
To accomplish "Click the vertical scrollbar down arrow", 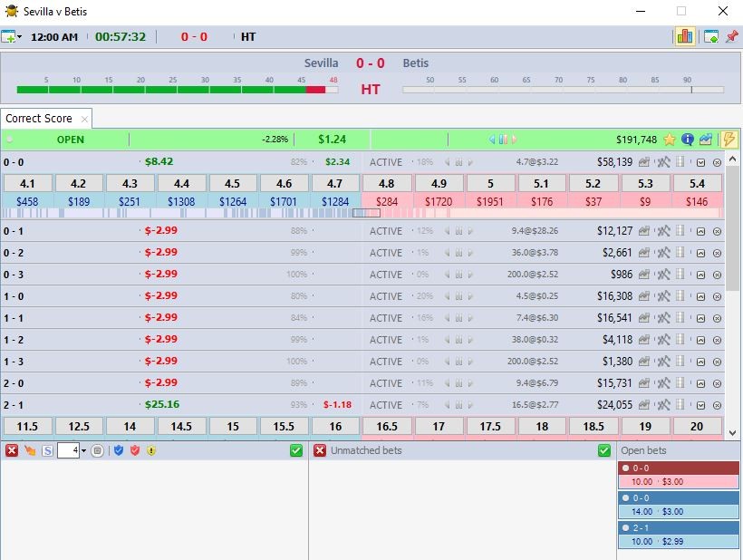I will (x=733, y=434).
